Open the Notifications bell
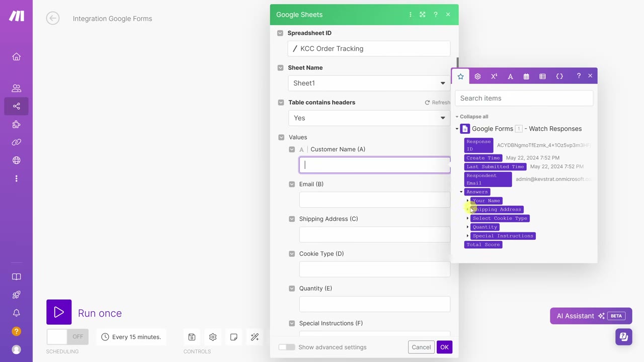644x362 pixels. 16,313
